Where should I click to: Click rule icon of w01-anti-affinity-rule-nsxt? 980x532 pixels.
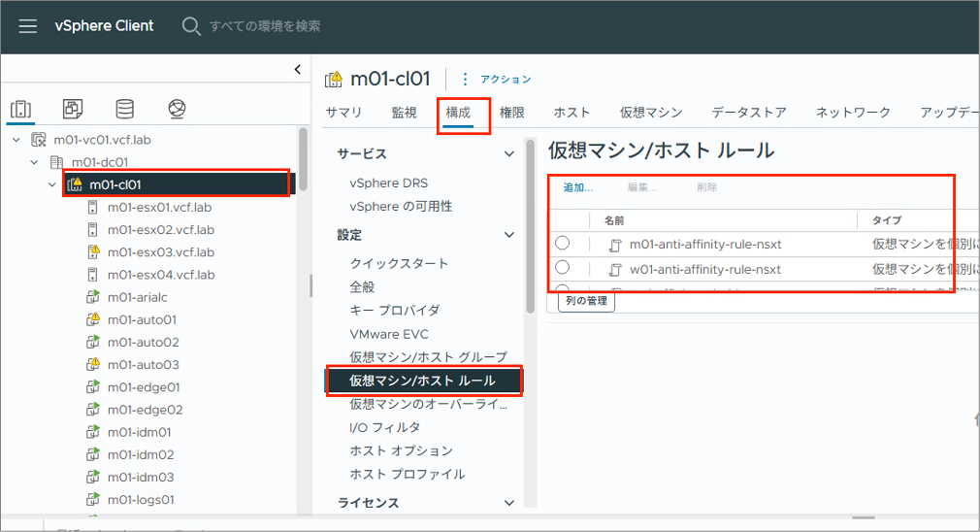[615, 270]
